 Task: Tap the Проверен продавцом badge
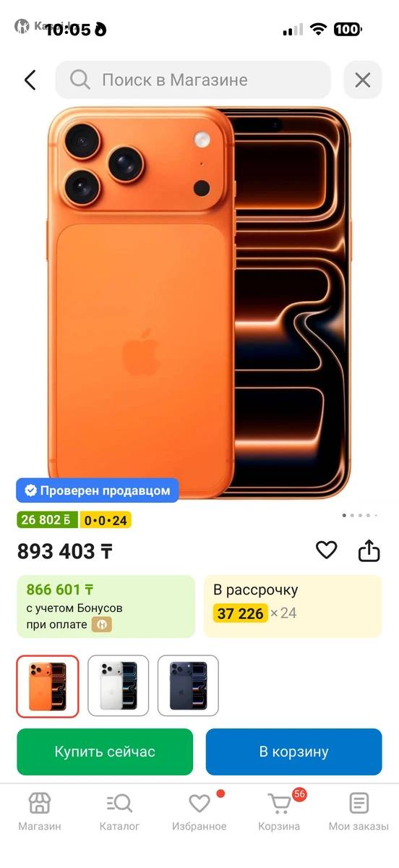98,490
